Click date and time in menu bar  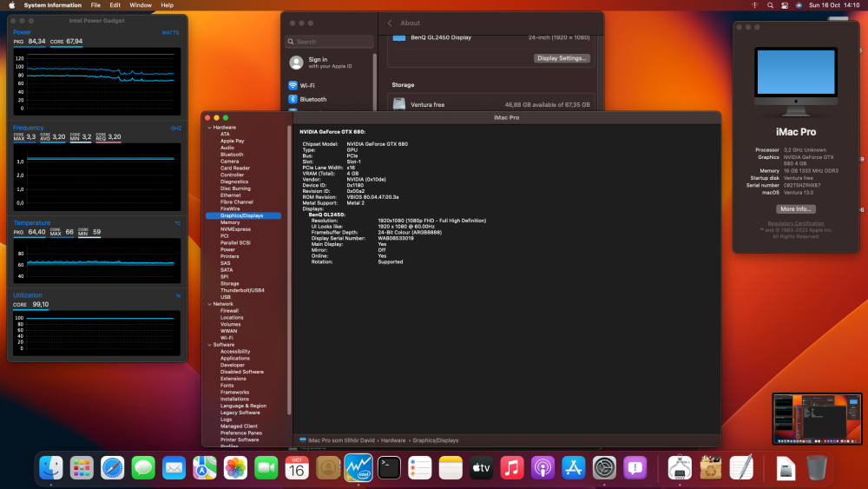pyautogui.click(x=834, y=5)
